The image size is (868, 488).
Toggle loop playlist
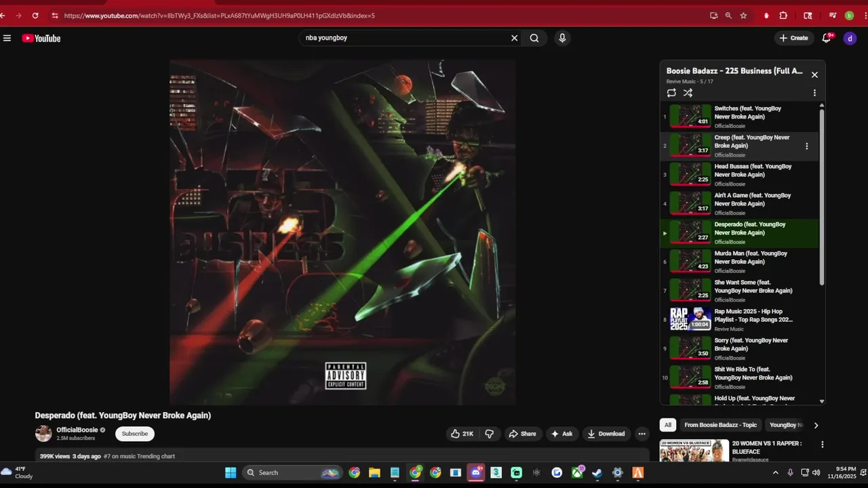coord(671,93)
